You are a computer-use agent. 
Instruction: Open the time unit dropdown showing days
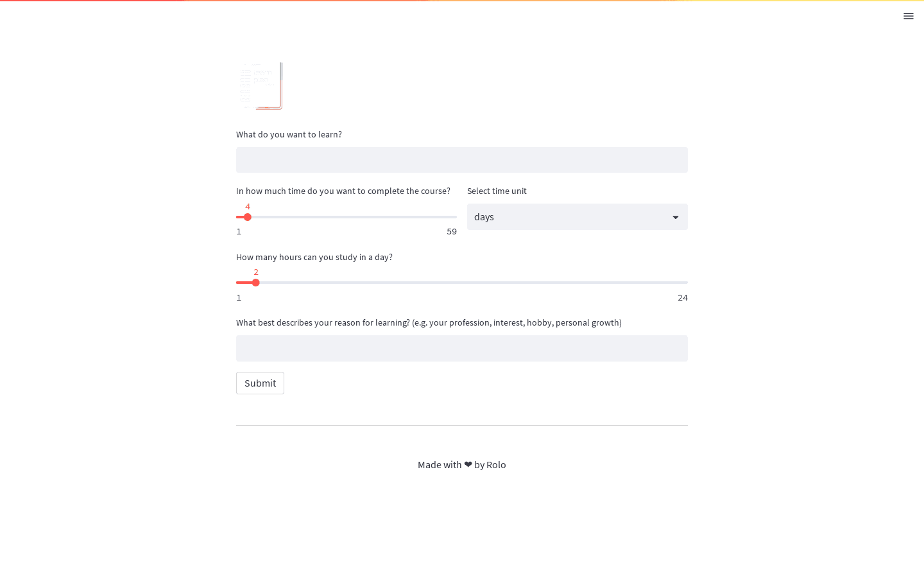(577, 217)
